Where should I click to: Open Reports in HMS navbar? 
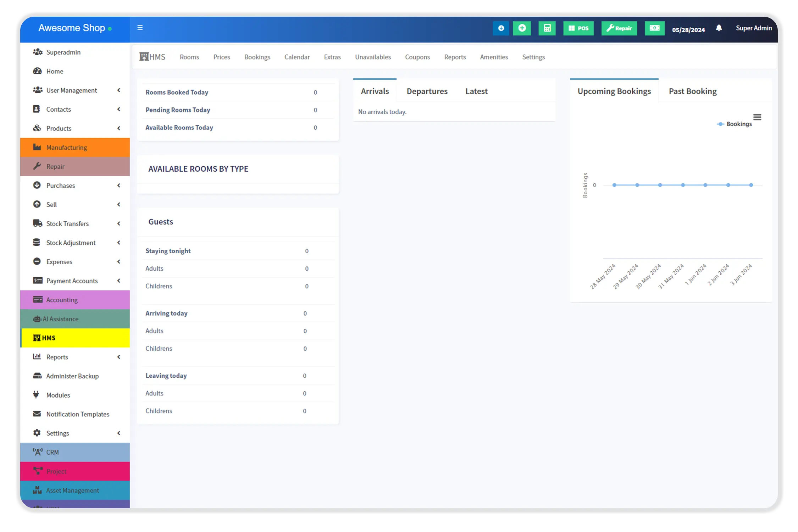(x=455, y=57)
